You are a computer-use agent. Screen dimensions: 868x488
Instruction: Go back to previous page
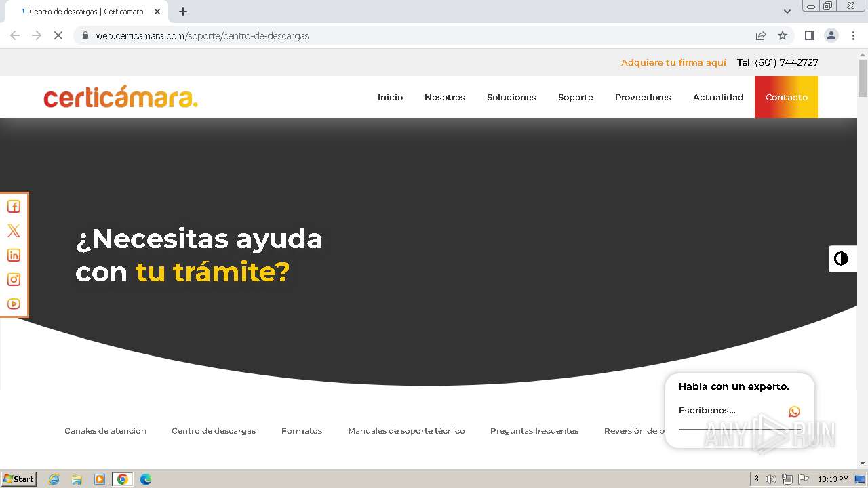point(15,35)
